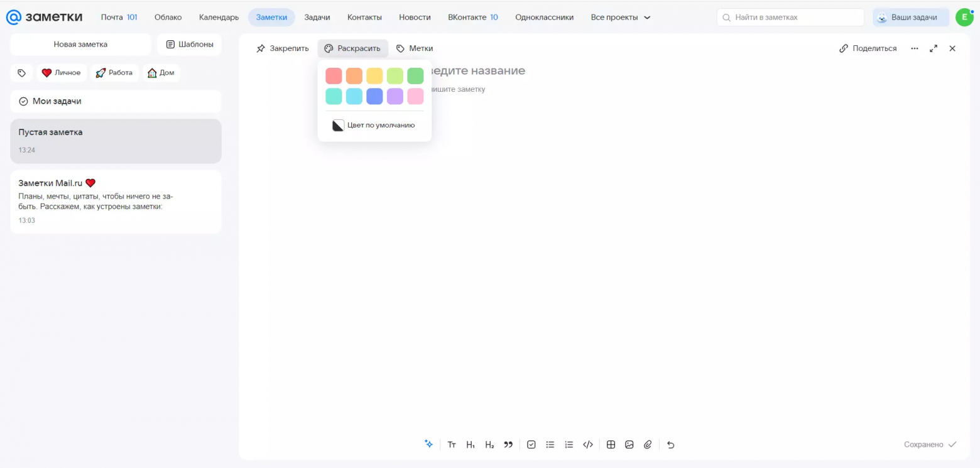Image resolution: width=980 pixels, height=468 pixels.
Task: Apply quote formatting with quotation icon
Action: coord(508,445)
